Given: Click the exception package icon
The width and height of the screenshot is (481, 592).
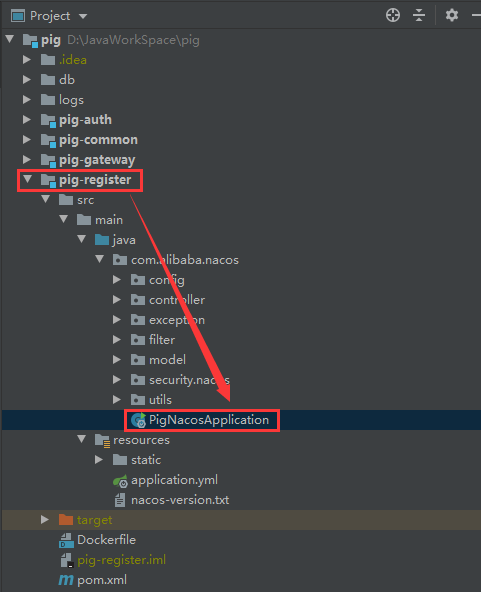Looking at the screenshot, I should pyautogui.click(x=138, y=320).
